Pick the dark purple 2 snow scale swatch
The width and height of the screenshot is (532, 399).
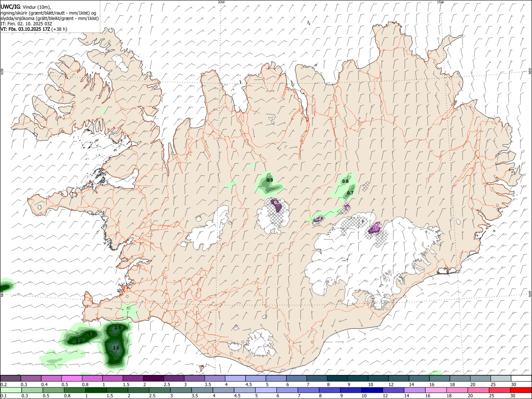point(153,378)
